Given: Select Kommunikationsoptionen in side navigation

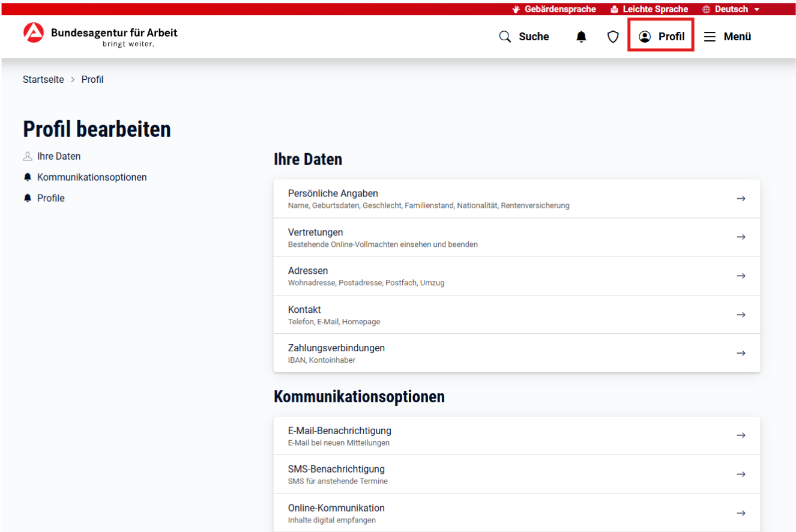Looking at the screenshot, I should click(92, 177).
